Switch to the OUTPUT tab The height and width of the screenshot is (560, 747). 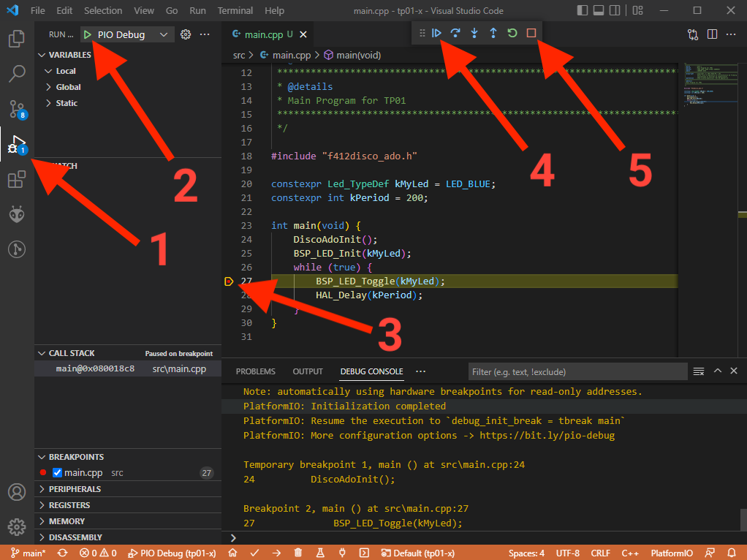coord(308,371)
